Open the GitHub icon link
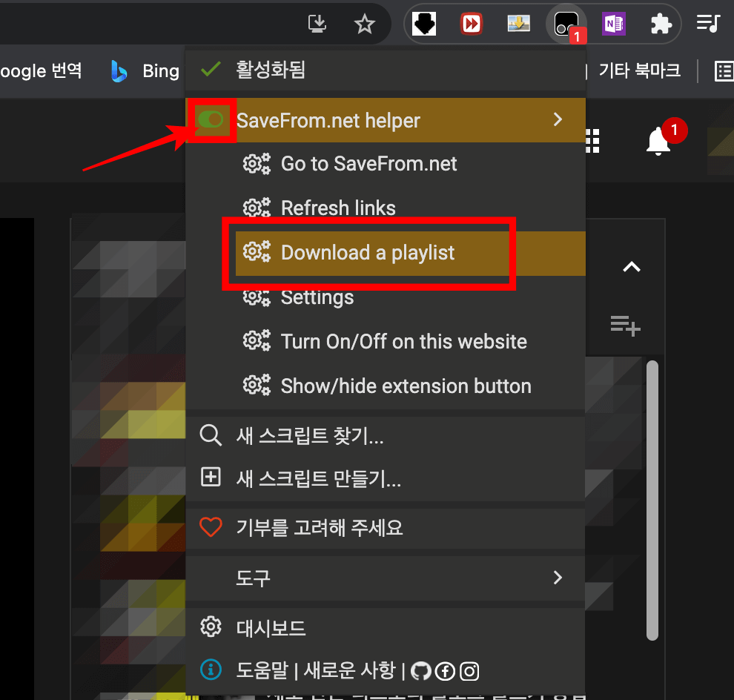Screen dimensions: 734x700 pyautogui.click(x=420, y=671)
